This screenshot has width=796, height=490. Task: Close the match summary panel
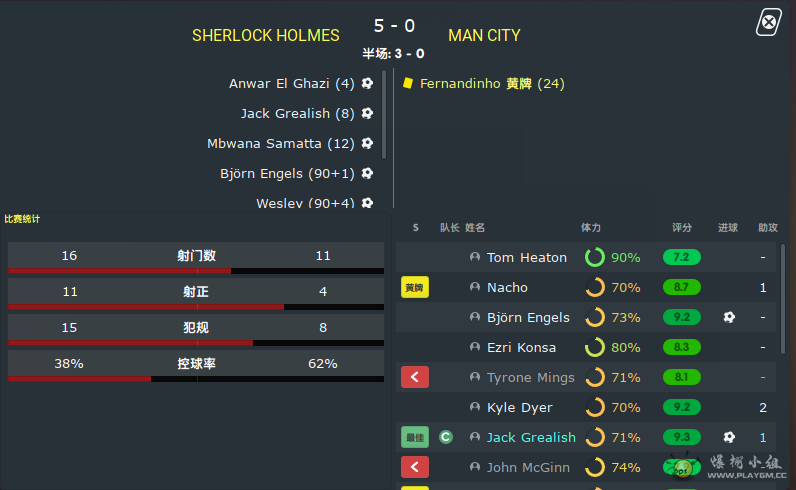pos(767,22)
